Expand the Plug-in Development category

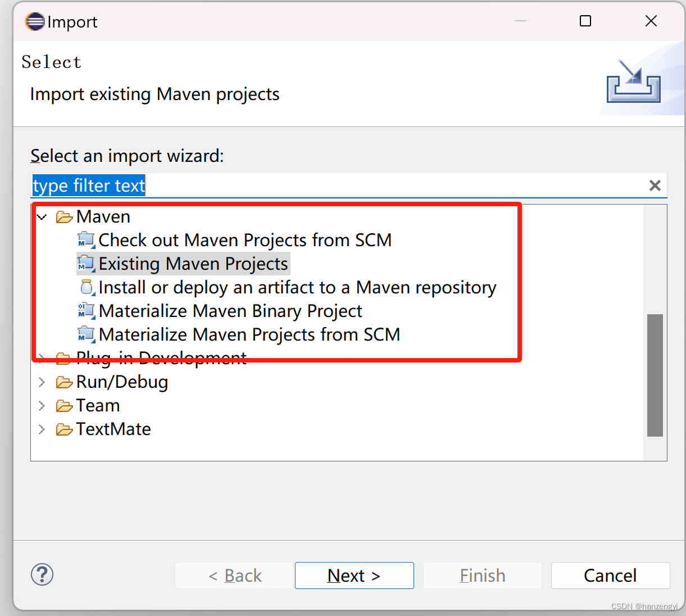coord(41,358)
